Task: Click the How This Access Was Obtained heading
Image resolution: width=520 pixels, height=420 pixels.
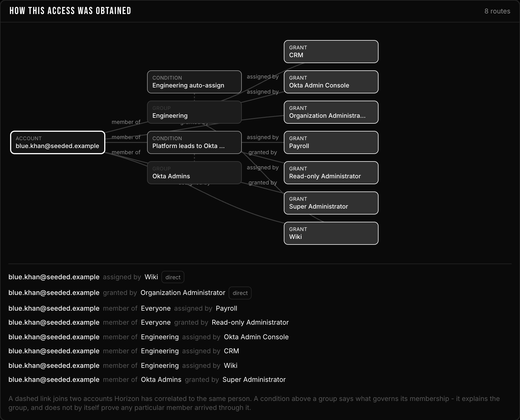Action: click(70, 11)
